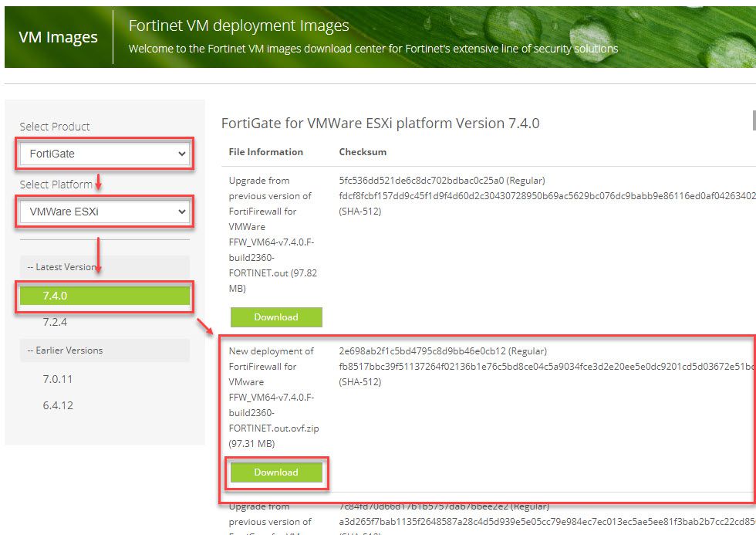756x535 pixels.
Task: Click the SHA-512 hash starting with fb8517bbc39f
Action: [547, 367]
